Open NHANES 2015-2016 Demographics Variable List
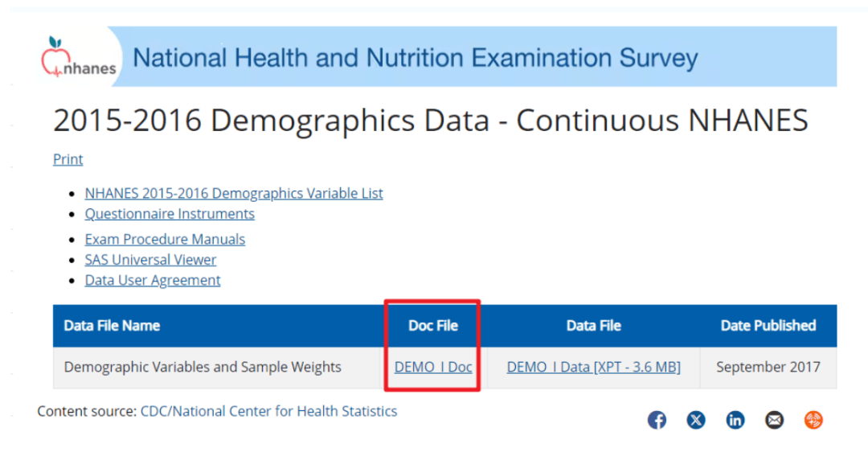This screenshot has width=868, height=452. [x=233, y=194]
